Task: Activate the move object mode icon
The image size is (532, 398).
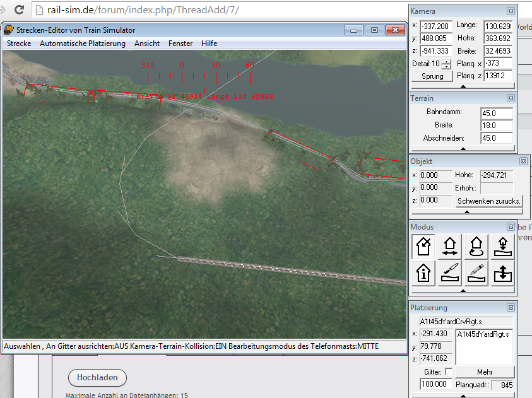Action: [450, 246]
